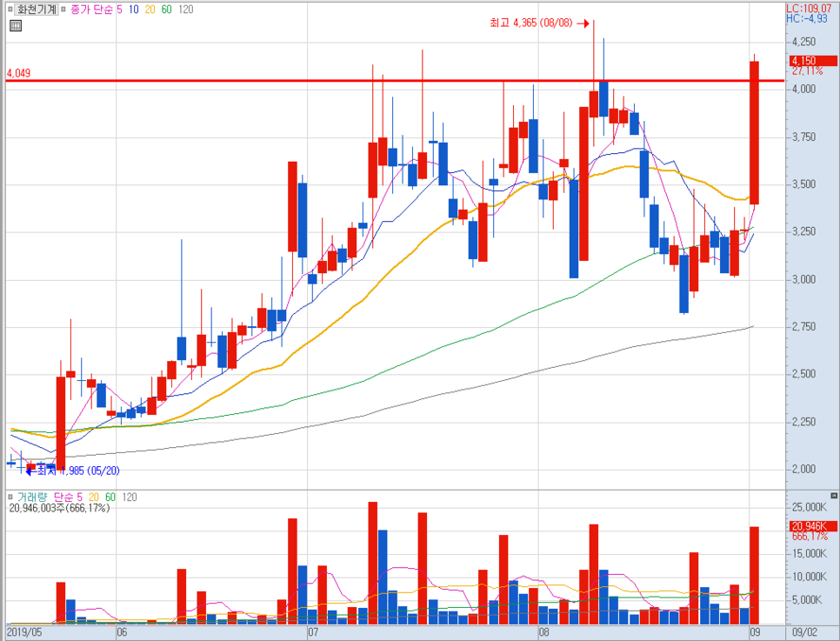Click the 60-day volume average label
840x641 pixels.
click(x=110, y=497)
